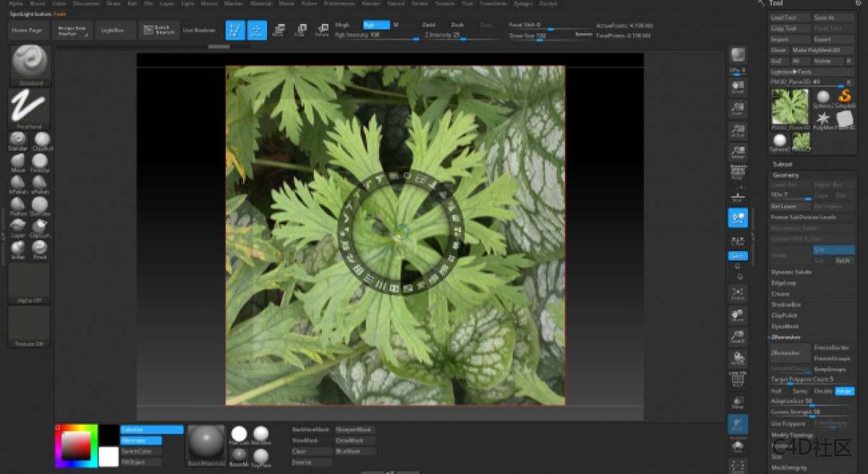Select the Standard brush thumbnail
The image size is (868, 474).
[30, 63]
